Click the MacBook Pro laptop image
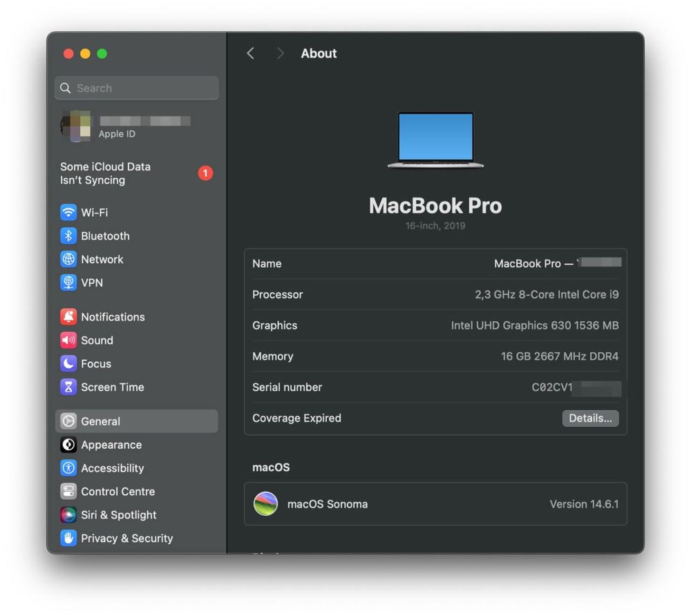The height and width of the screenshot is (616, 691). click(x=435, y=140)
